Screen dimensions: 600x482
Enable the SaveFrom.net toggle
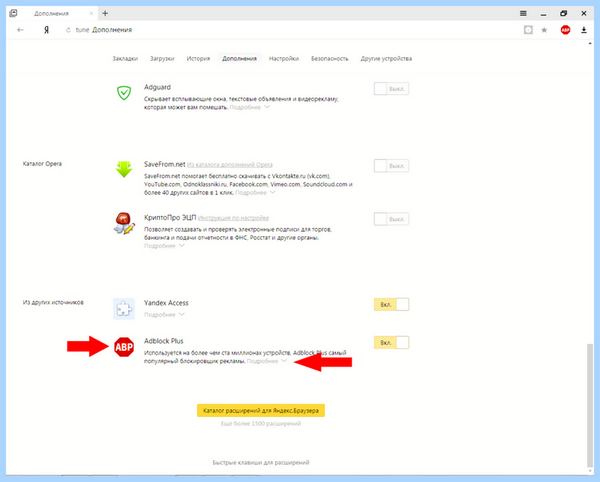[391, 166]
